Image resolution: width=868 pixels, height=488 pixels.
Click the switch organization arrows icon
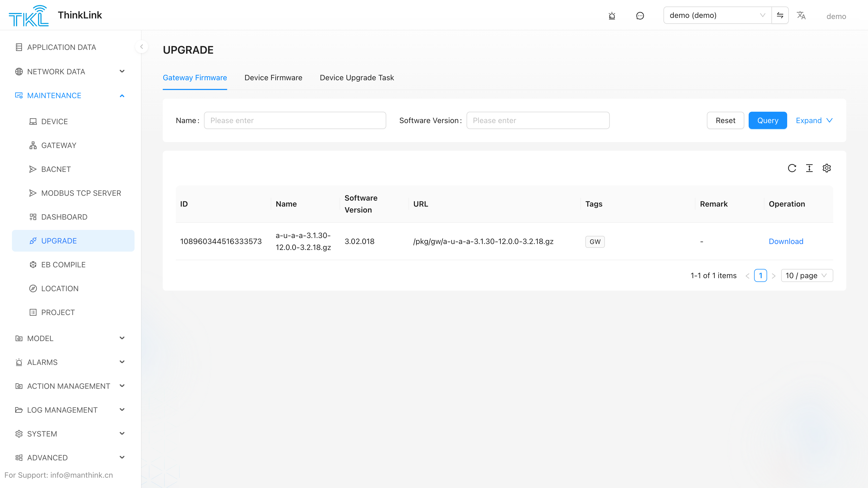coord(780,15)
